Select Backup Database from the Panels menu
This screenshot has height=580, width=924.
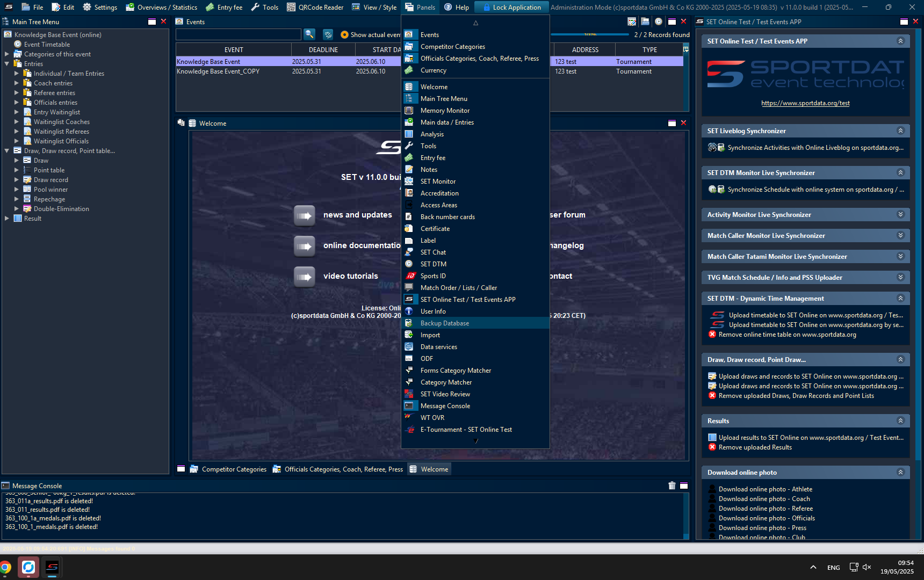tap(445, 323)
